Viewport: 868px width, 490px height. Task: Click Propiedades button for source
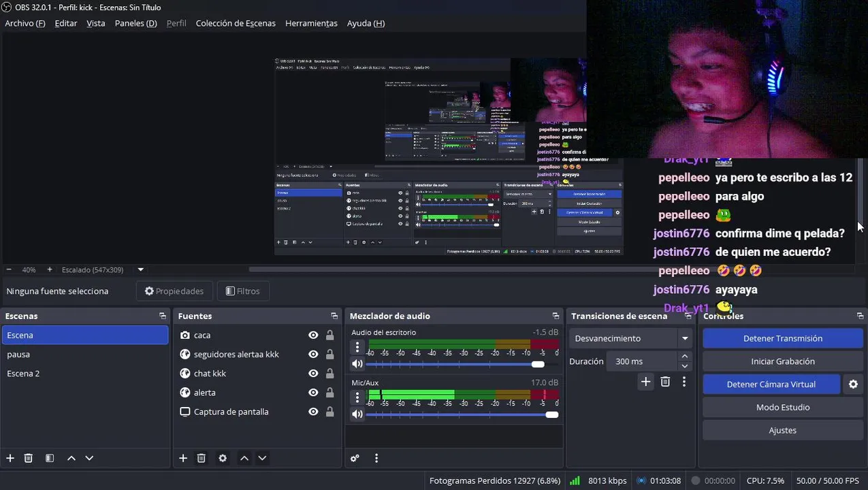click(x=174, y=291)
